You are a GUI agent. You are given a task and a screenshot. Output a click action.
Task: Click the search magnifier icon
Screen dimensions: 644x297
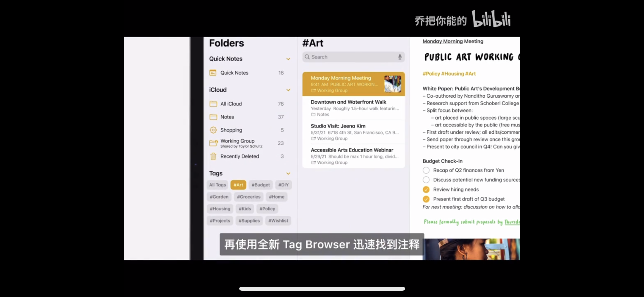coord(307,57)
